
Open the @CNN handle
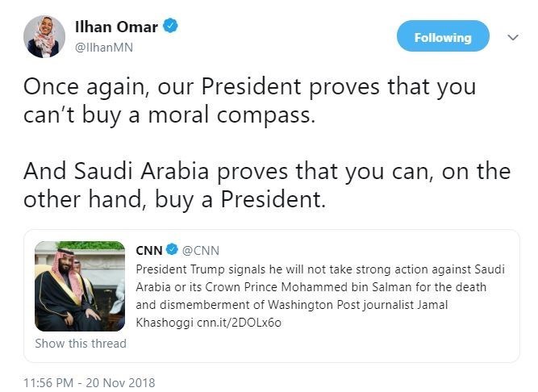pos(201,251)
